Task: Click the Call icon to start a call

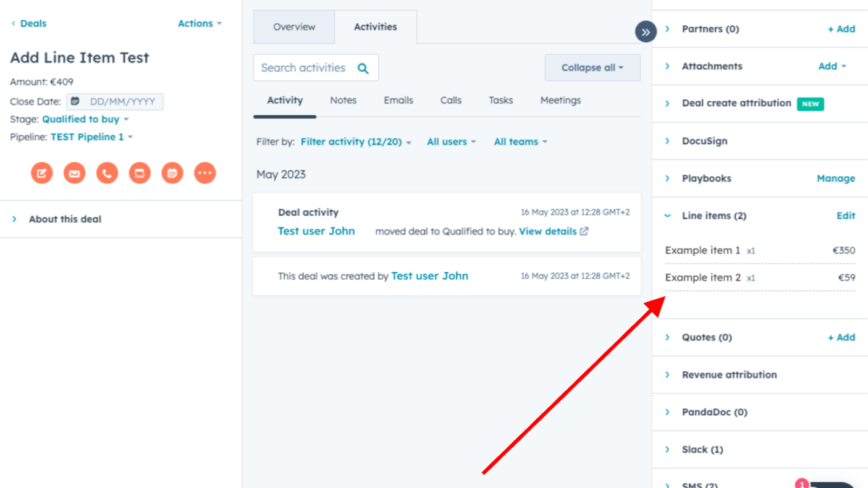Action: (x=107, y=173)
